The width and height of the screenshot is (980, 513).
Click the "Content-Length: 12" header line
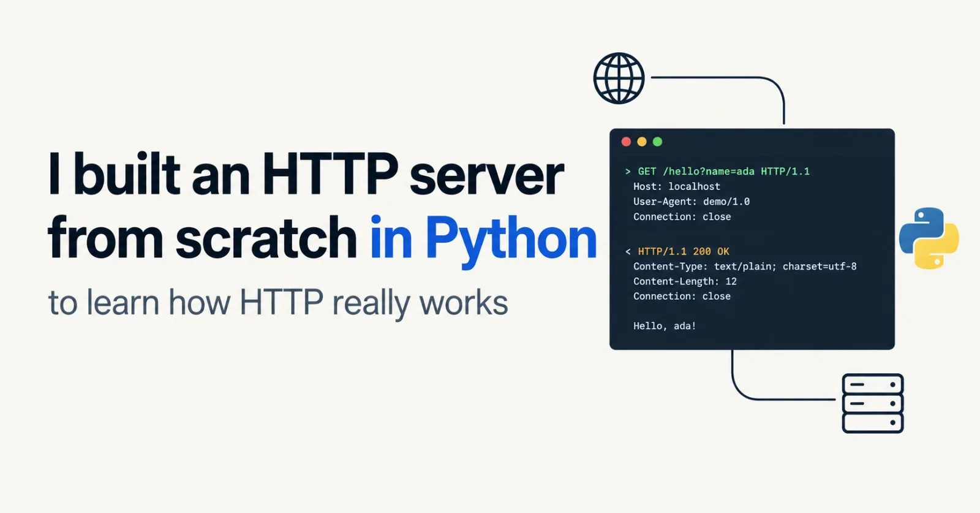coord(685,281)
